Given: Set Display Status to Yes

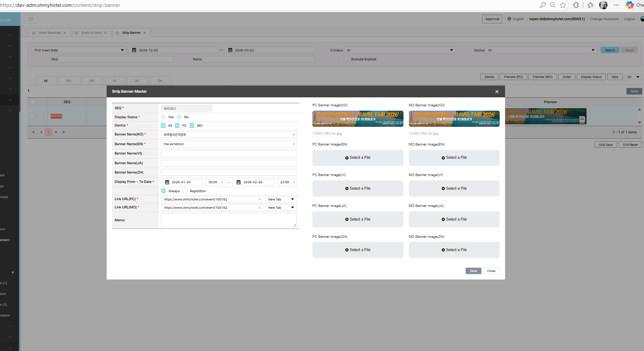Looking at the screenshot, I should coord(163,117).
